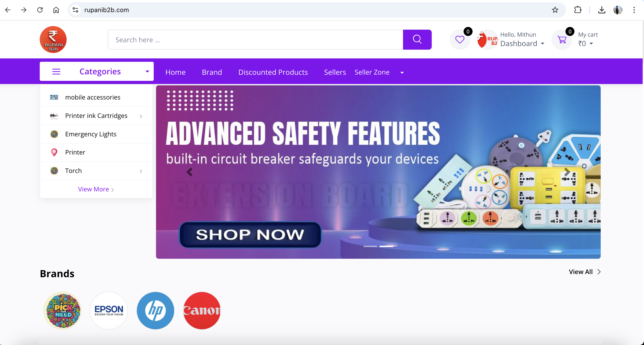Reload the page

40,10
